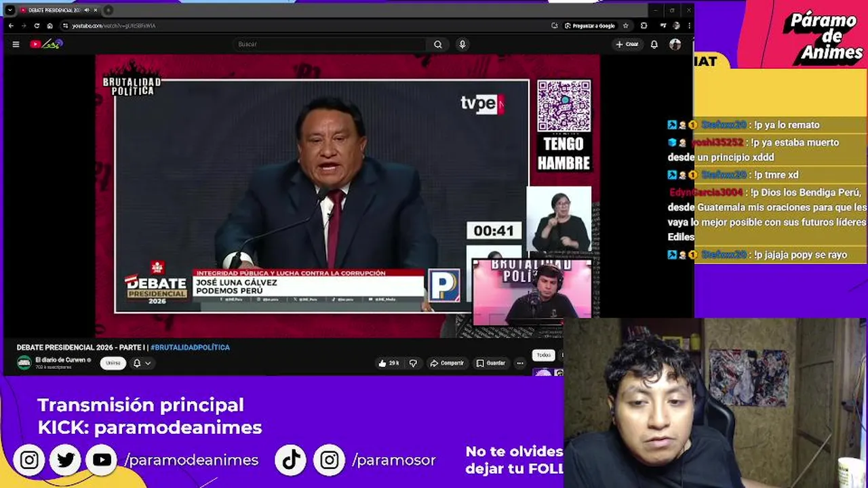Click the /paramodeanimes handle text
The width and height of the screenshot is (868, 488).
coord(191,460)
